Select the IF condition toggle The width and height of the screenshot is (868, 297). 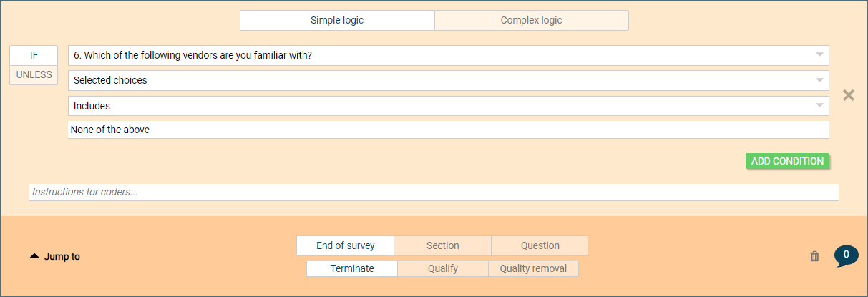coord(34,56)
